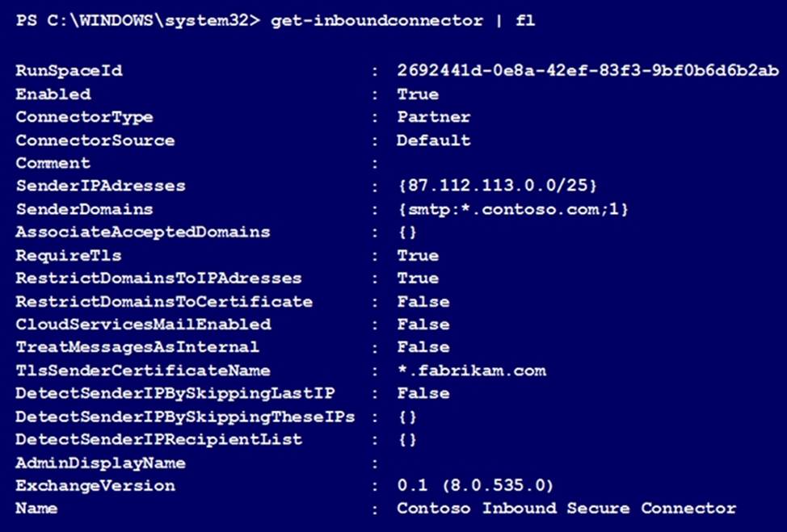The image size is (787, 532).
Task: Click the TreatMessagesAsInternal property label
Action: point(137,347)
